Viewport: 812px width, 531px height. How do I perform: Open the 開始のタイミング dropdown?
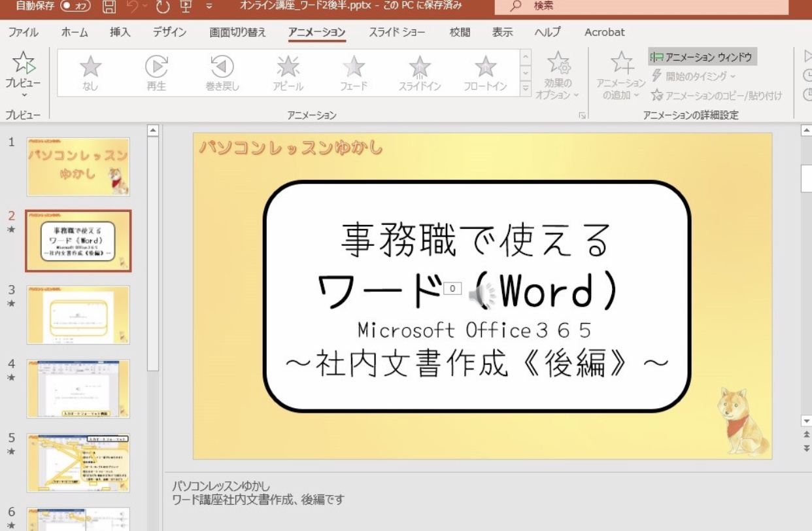(694, 76)
